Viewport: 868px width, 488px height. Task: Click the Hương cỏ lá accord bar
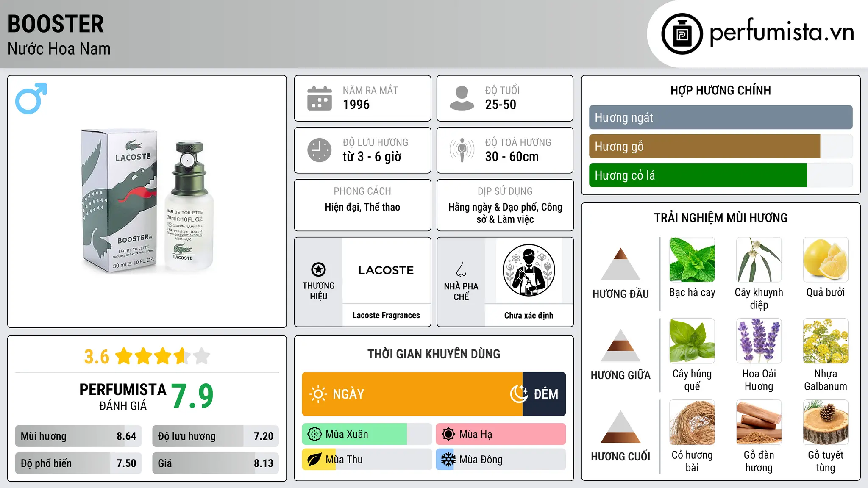(721, 175)
